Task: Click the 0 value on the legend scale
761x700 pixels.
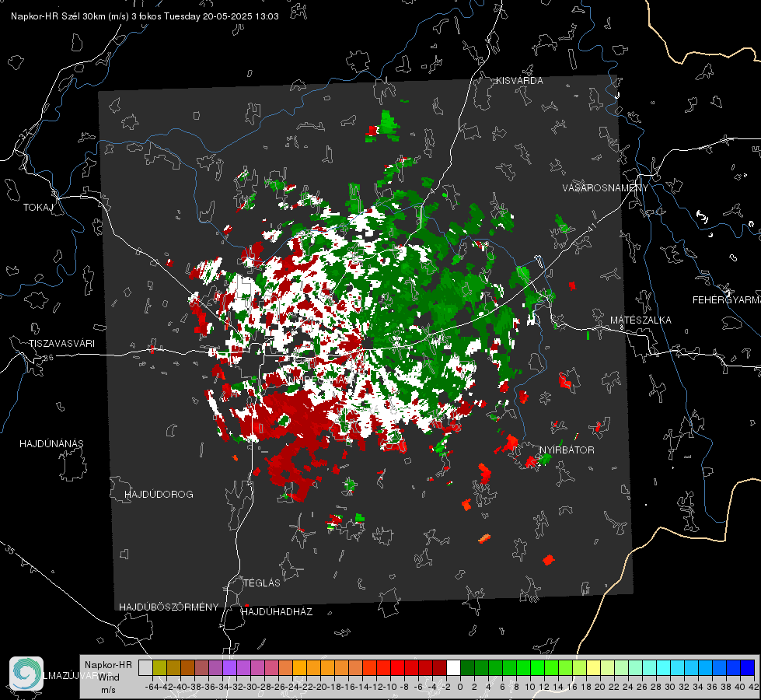Action: click(460, 687)
